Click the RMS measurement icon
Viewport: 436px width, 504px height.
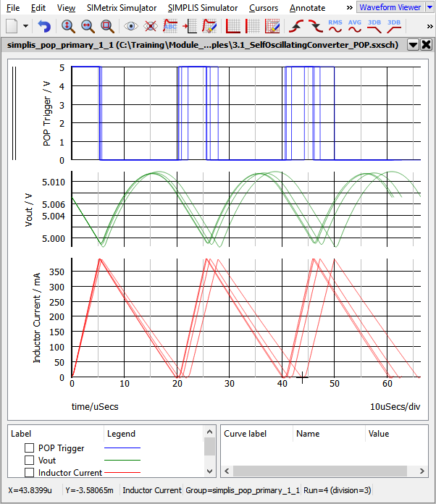coord(335,26)
